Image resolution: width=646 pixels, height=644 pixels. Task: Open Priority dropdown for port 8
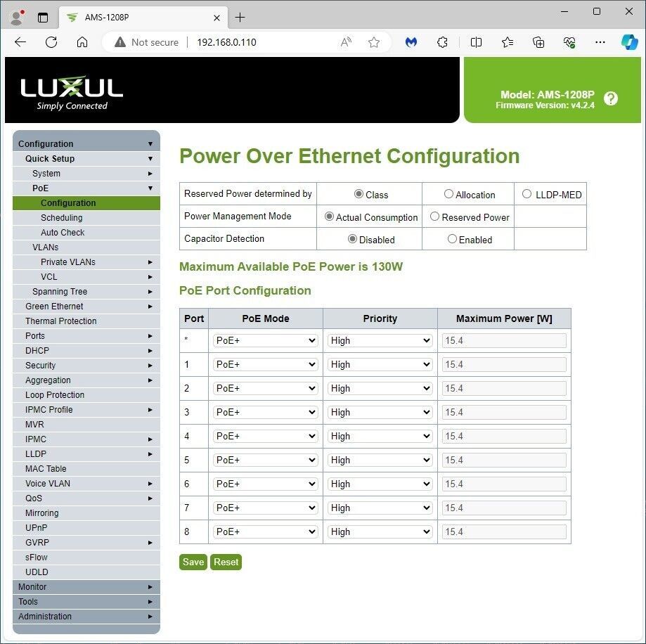point(380,532)
